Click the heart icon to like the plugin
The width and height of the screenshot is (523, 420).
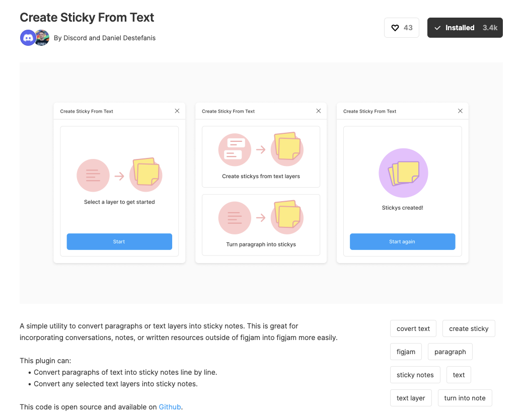(396, 27)
